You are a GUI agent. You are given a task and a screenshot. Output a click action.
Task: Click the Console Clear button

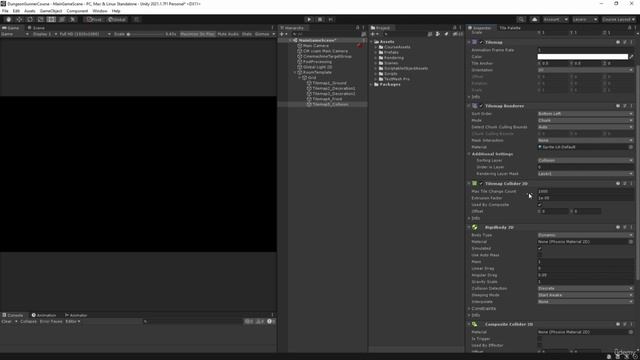(x=7, y=322)
